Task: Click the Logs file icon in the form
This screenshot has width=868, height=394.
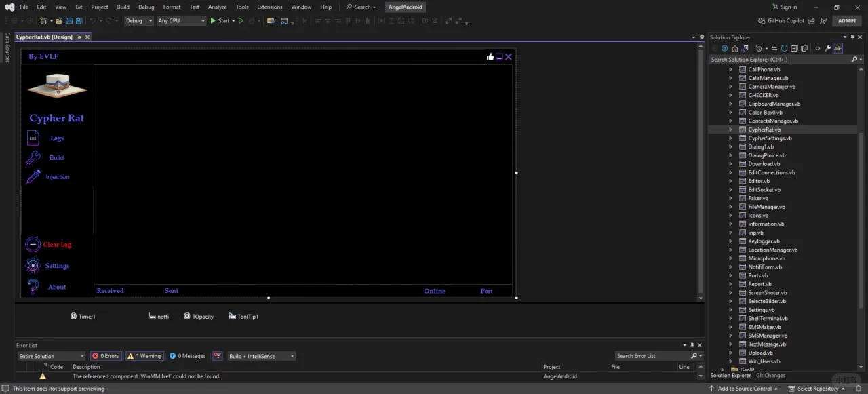Action: (x=33, y=138)
